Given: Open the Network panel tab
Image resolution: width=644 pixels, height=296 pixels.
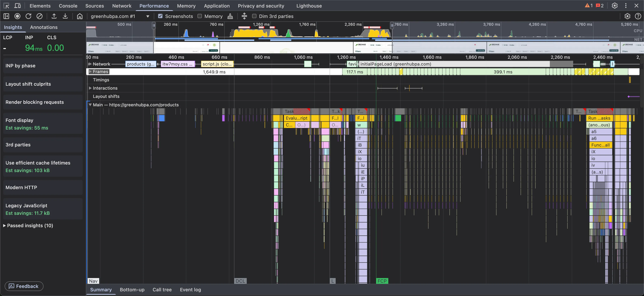Looking at the screenshot, I should tap(122, 6).
